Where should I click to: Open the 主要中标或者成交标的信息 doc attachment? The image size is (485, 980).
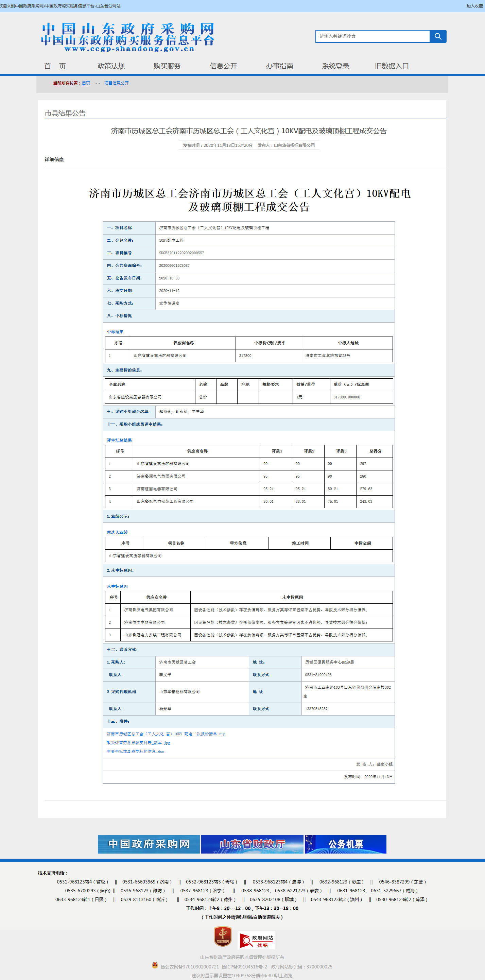click(135, 751)
